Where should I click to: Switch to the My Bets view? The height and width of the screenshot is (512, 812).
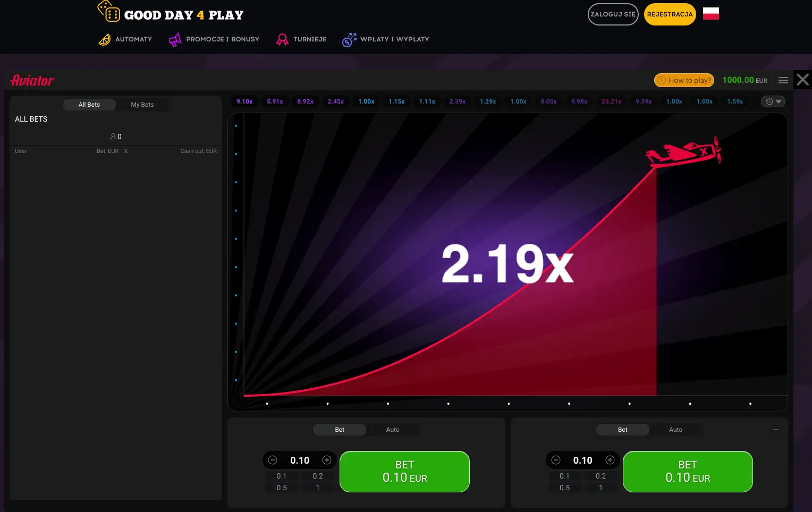pos(142,105)
